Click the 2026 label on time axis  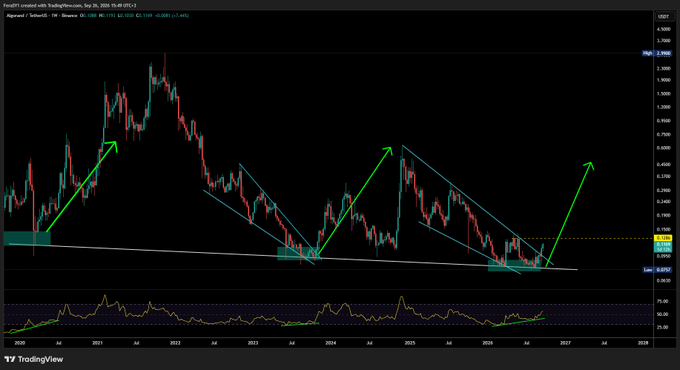click(x=487, y=343)
